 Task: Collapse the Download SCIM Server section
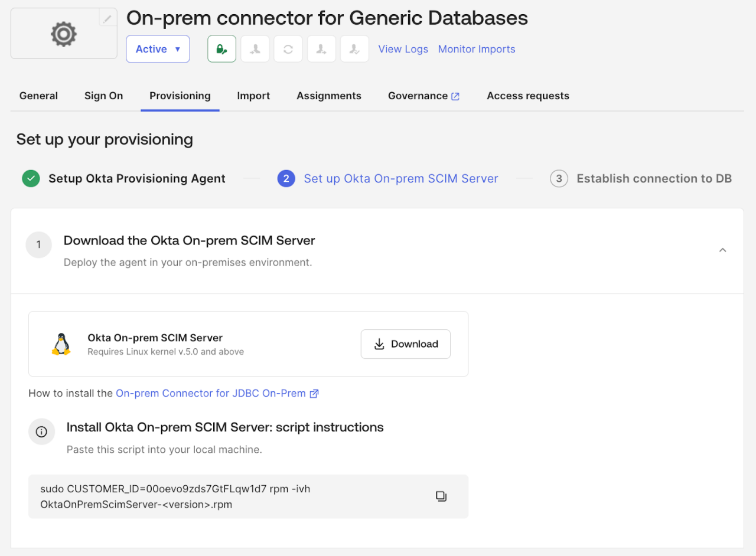pyautogui.click(x=722, y=250)
